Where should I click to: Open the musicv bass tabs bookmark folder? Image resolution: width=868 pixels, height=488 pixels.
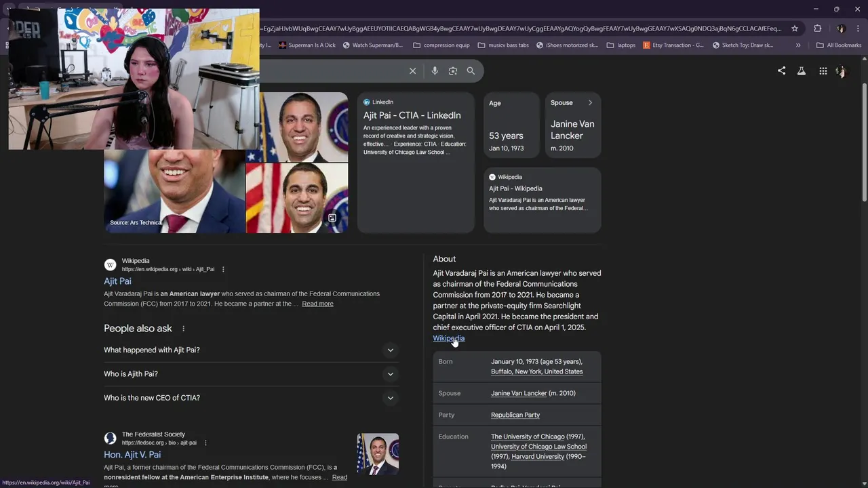(503, 45)
